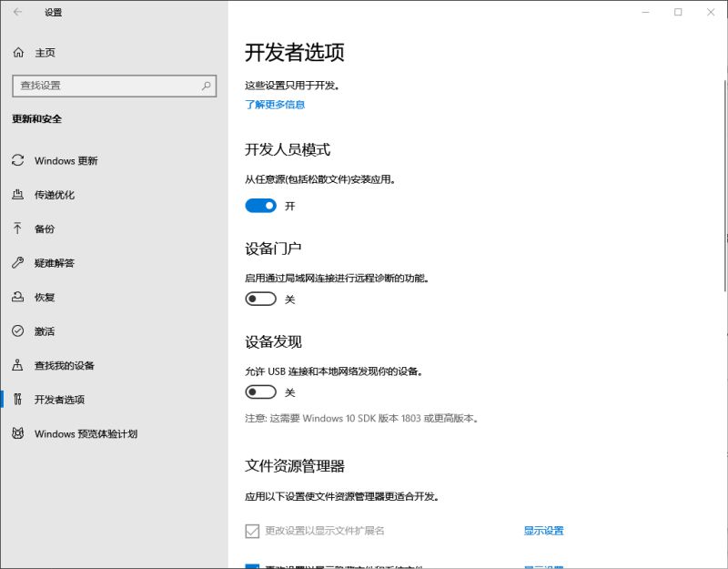
Task: Click 显示设置 link for file extensions
Action: coord(543,531)
